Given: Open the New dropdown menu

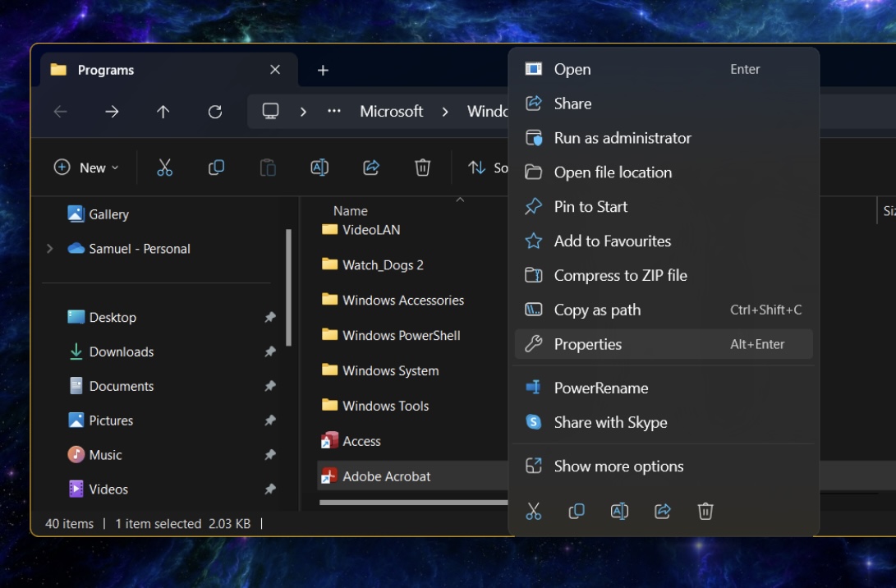Looking at the screenshot, I should [x=86, y=168].
